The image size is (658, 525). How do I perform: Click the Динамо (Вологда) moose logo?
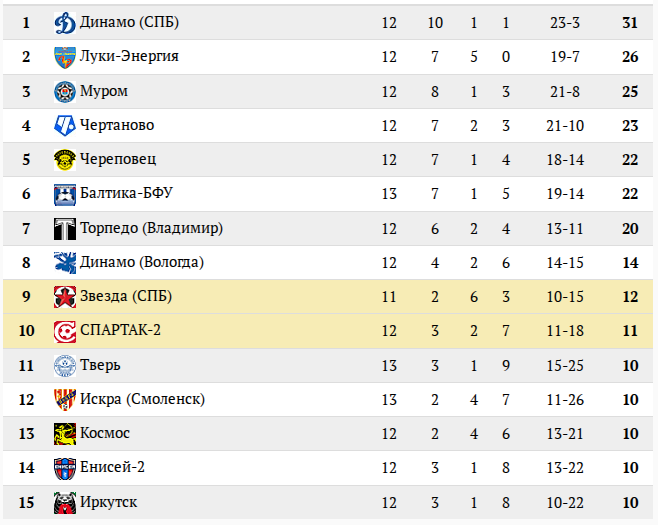[65, 263]
